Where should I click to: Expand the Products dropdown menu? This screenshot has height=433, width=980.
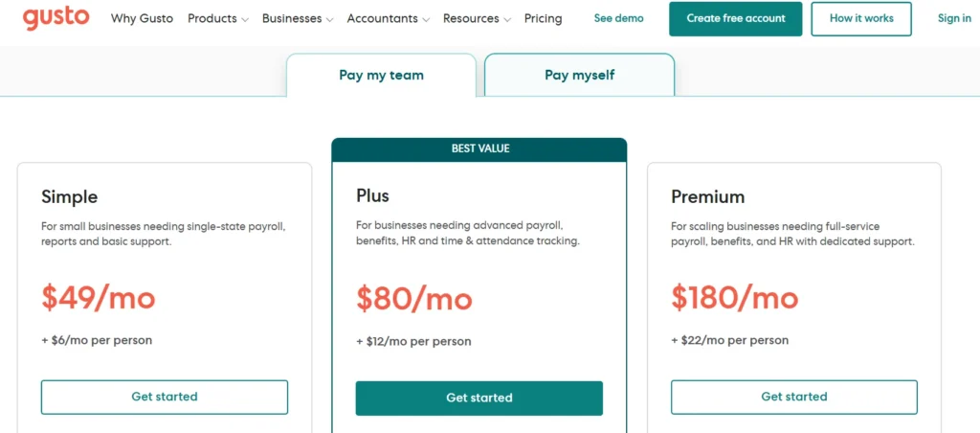coord(218,18)
